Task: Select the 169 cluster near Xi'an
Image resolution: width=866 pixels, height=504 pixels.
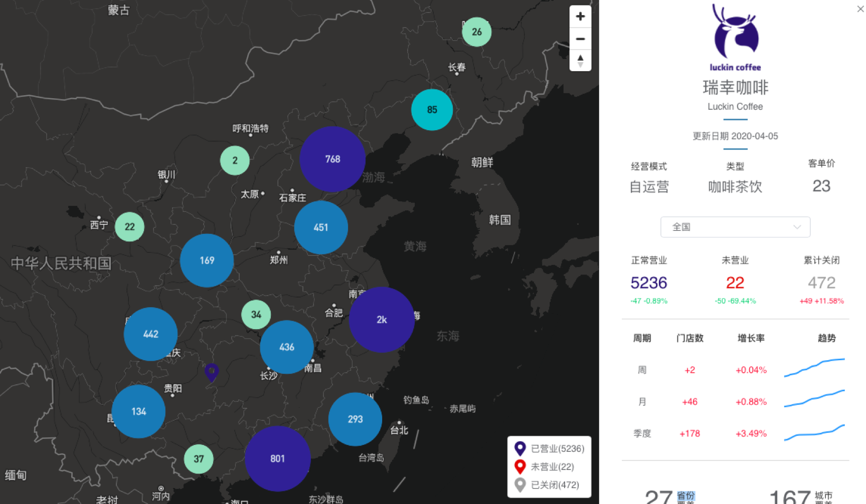Action: [x=207, y=261]
